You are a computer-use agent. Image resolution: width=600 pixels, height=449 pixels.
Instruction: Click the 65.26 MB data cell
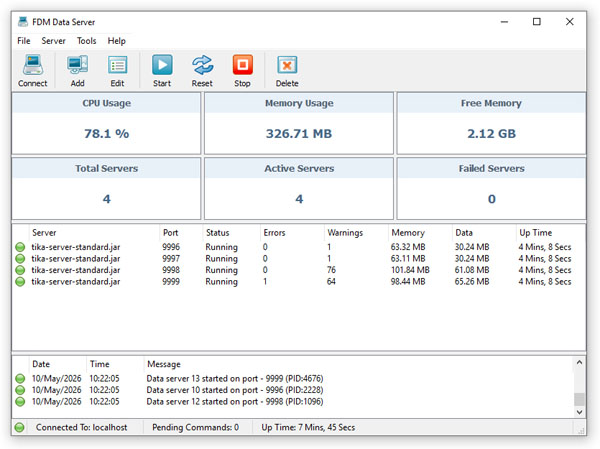(x=472, y=282)
